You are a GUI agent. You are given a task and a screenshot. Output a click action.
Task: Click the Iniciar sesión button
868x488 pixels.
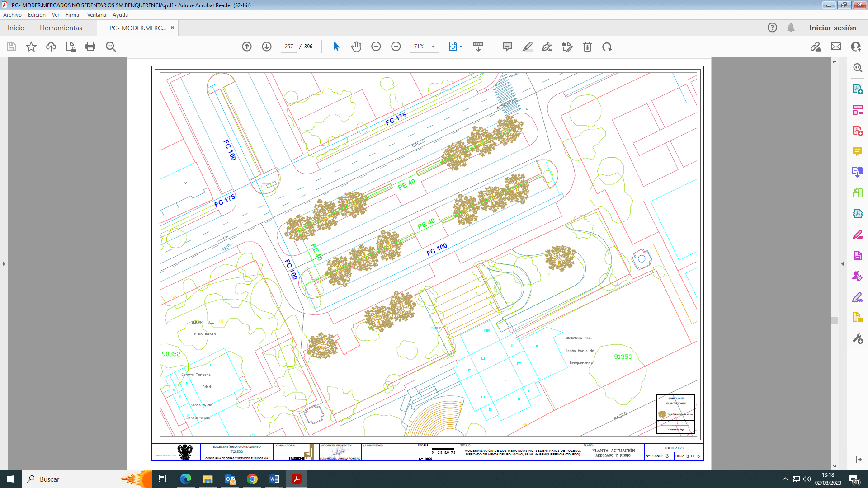(833, 28)
